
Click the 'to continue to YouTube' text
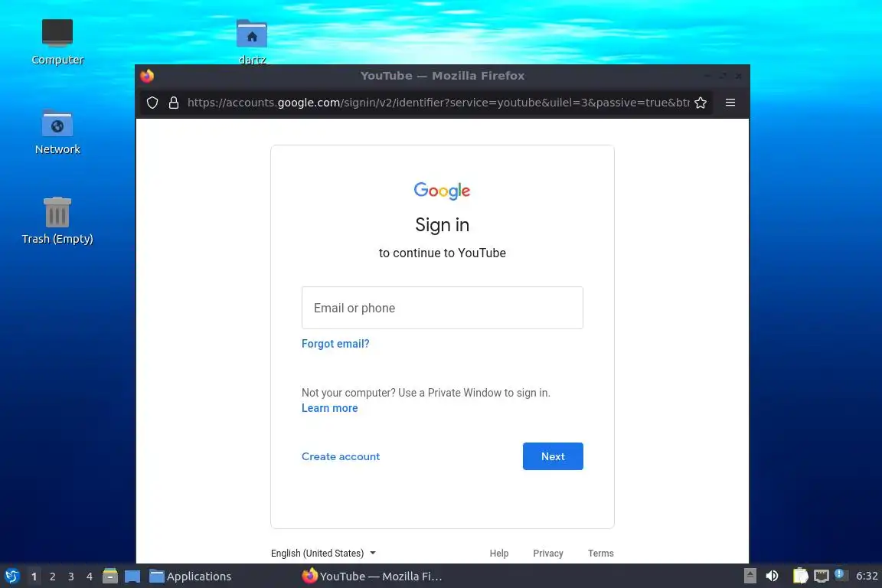point(442,253)
